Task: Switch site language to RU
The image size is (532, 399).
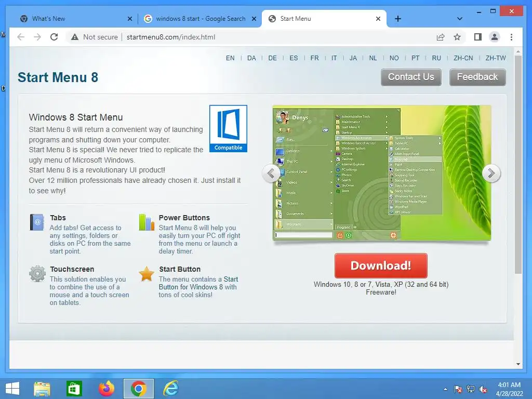Action: coord(436,58)
